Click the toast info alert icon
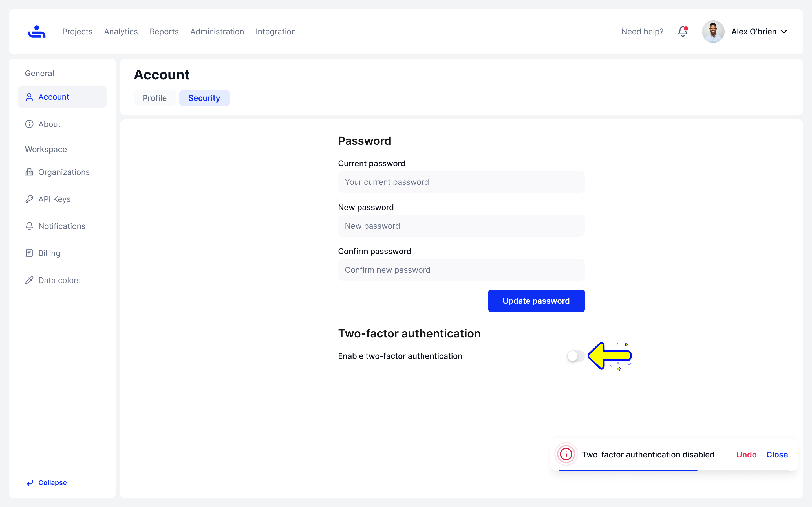 [x=566, y=454]
